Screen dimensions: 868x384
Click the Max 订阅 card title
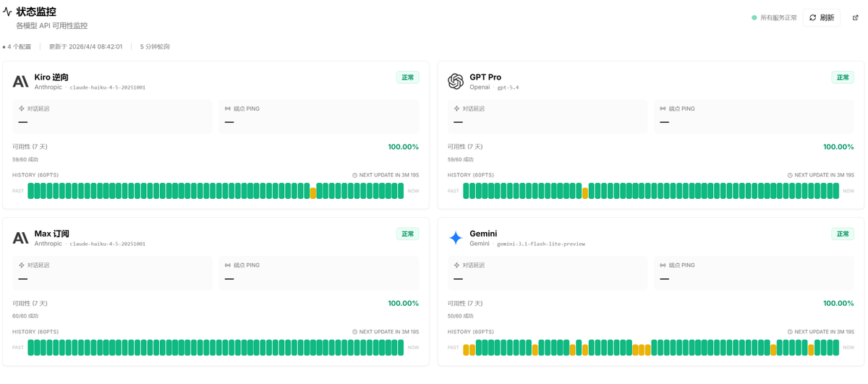click(x=52, y=234)
